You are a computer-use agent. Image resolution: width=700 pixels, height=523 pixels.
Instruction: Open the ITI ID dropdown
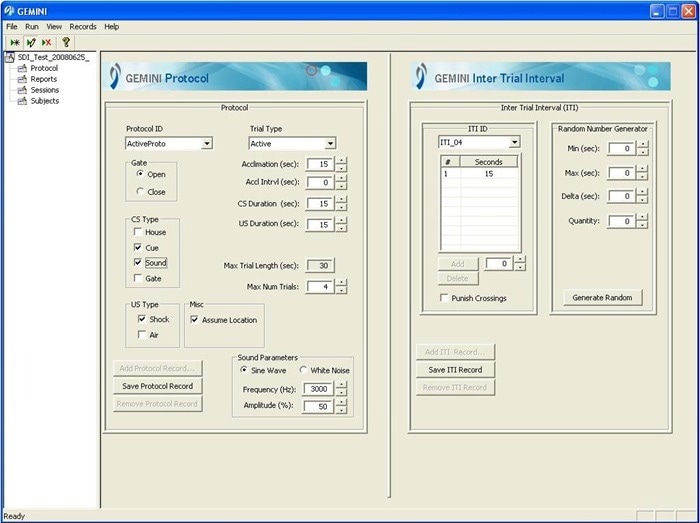pyautogui.click(x=514, y=142)
